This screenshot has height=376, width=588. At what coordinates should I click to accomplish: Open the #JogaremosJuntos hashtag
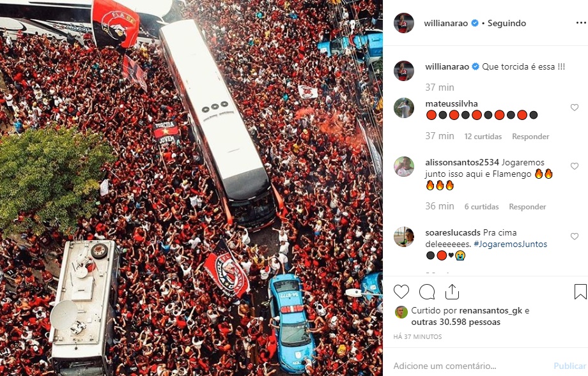(x=511, y=244)
